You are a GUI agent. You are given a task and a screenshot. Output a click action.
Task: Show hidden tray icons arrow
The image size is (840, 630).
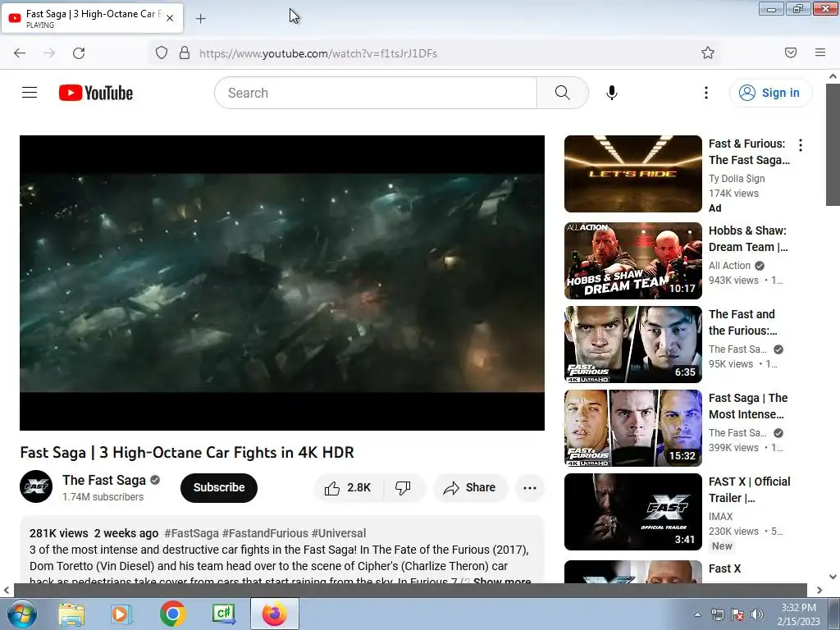tap(697, 614)
